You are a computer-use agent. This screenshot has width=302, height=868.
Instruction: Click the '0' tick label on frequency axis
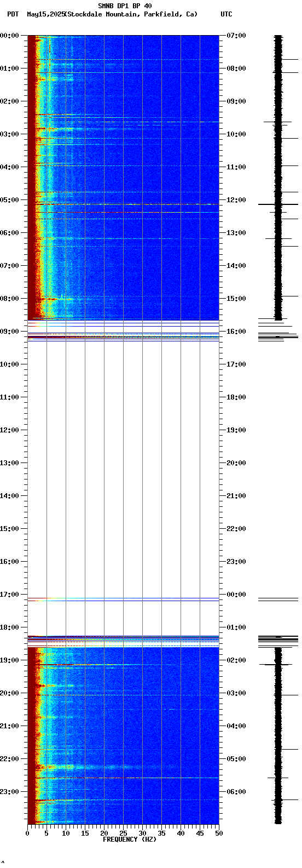[27, 833]
